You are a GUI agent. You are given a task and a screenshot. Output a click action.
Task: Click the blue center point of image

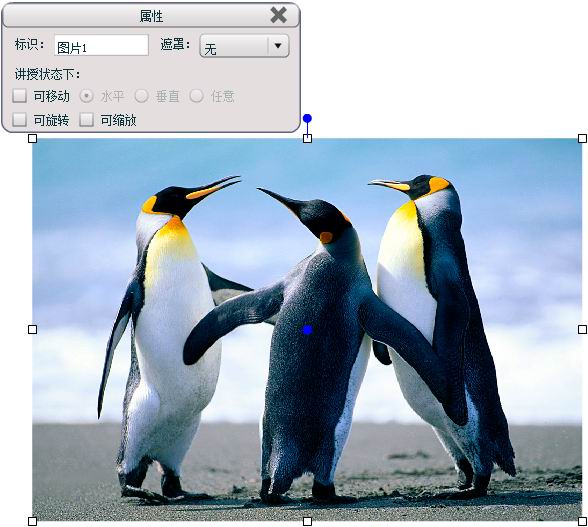click(308, 330)
